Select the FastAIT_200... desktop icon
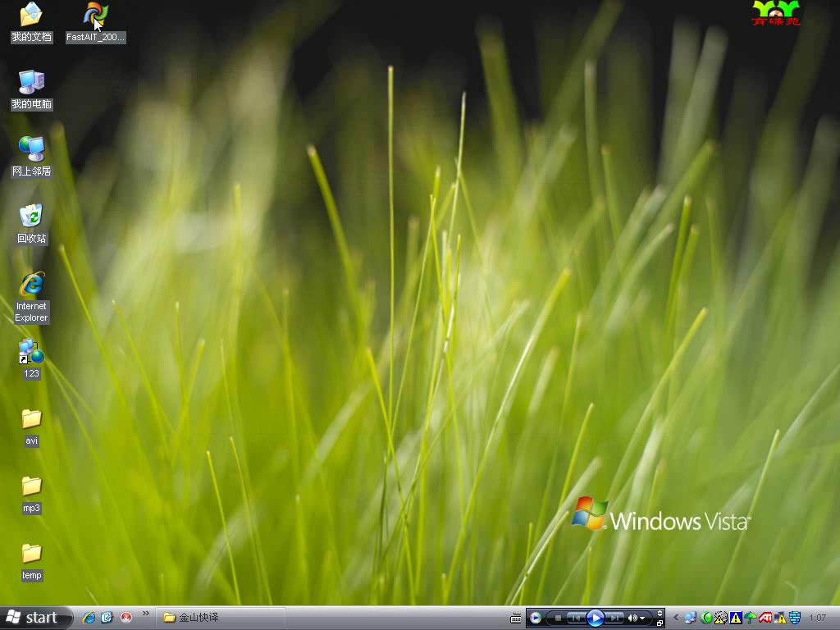The height and width of the screenshot is (630, 840). (x=96, y=22)
